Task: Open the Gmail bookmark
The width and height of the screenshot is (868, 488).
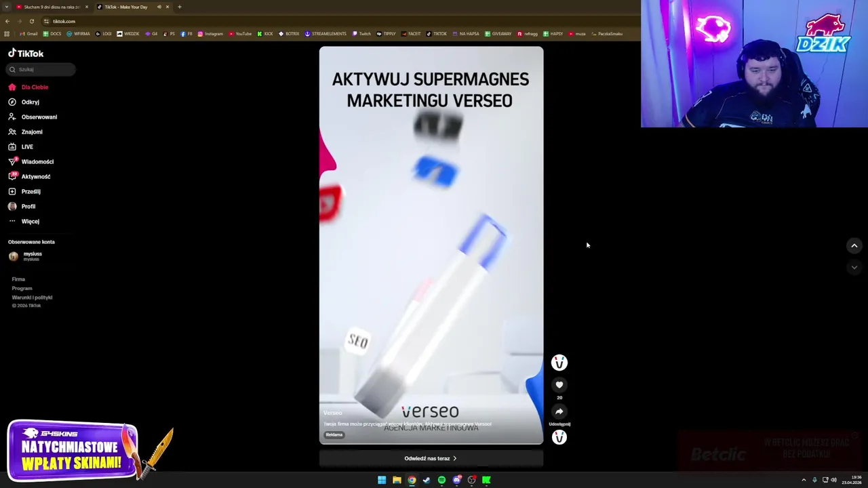Action: 28,33
